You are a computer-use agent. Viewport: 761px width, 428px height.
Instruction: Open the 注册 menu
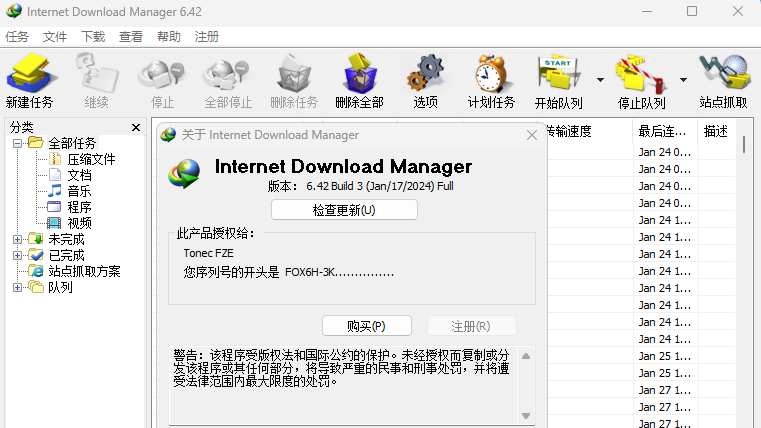click(206, 37)
